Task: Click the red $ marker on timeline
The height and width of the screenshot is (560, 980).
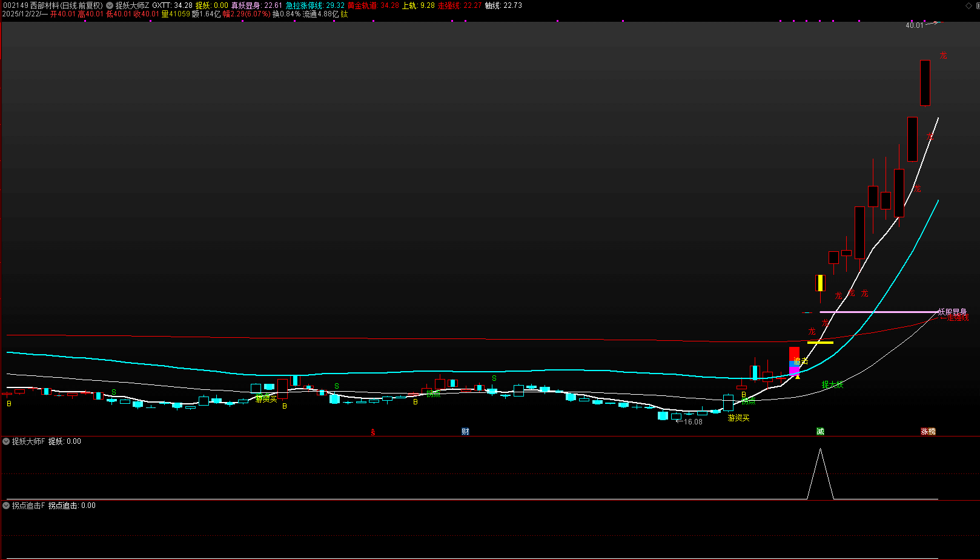Action: point(373,432)
